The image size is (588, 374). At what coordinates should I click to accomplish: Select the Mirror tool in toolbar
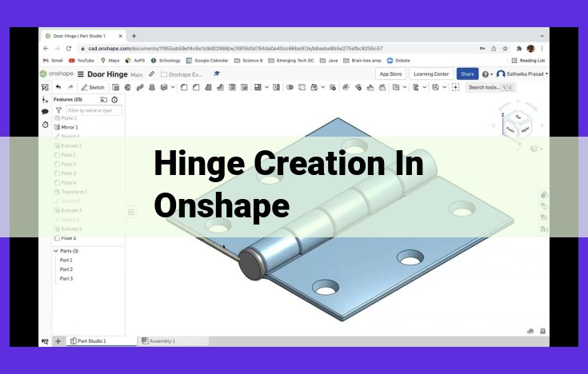(276, 87)
